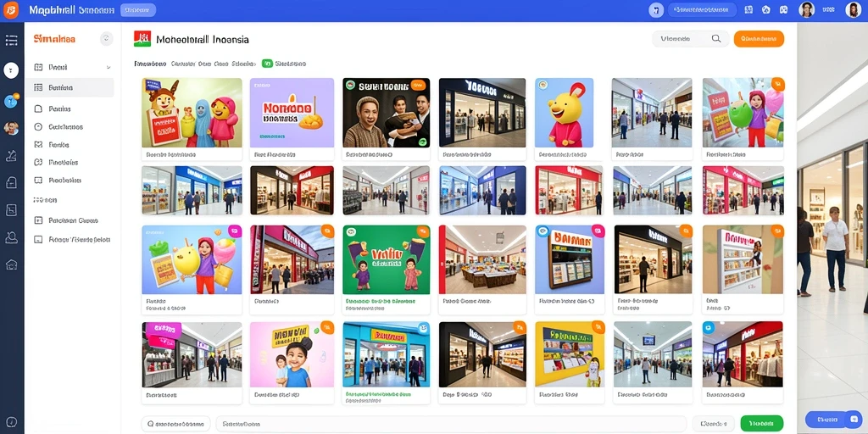Open the gamepad icon in top bar
The width and height of the screenshot is (868, 434).
pyautogui.click(x=783, y=9)
